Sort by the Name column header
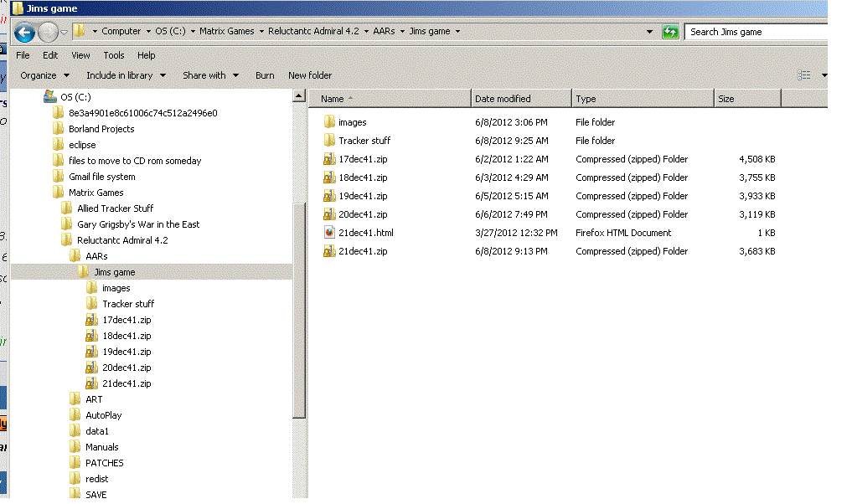 pos(390,99)
